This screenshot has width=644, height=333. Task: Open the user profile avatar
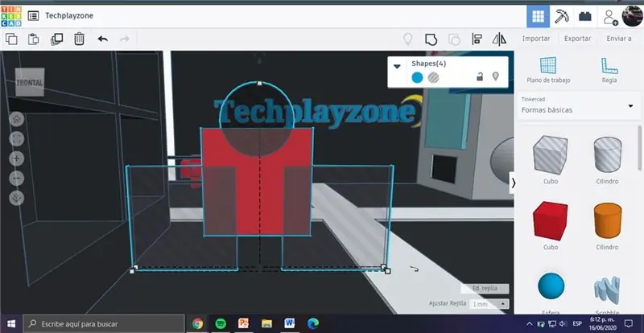(x=633, y=16)
